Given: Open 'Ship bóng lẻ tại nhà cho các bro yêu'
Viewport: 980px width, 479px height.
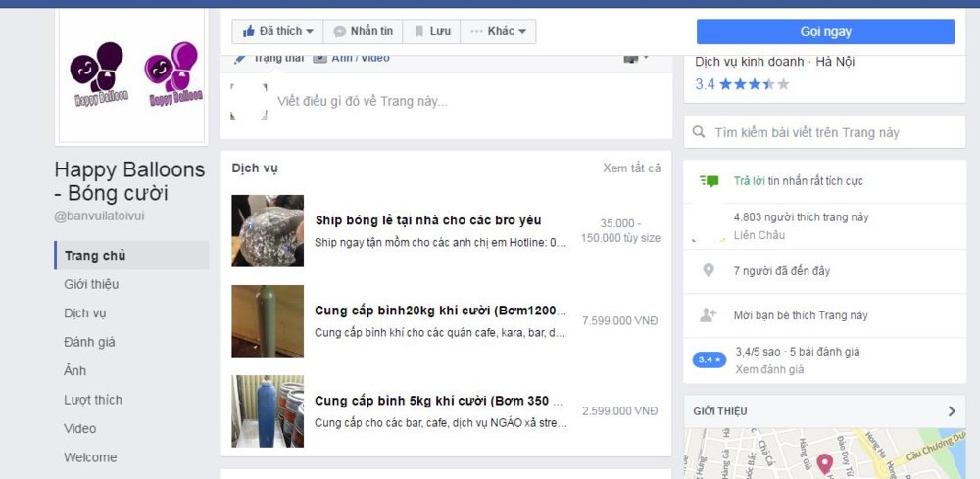Looking at the screenshot, I should (428, 220).
